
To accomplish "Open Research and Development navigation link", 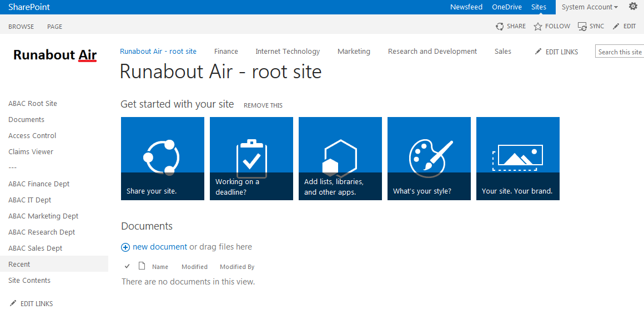I will point(432,51).
